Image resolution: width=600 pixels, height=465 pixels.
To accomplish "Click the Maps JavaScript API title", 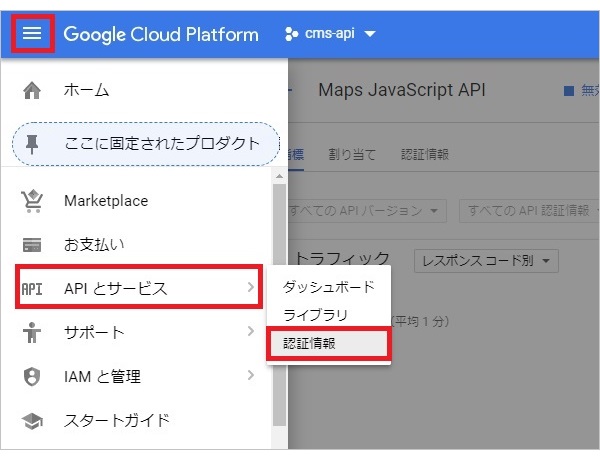I will coord(402,91).
